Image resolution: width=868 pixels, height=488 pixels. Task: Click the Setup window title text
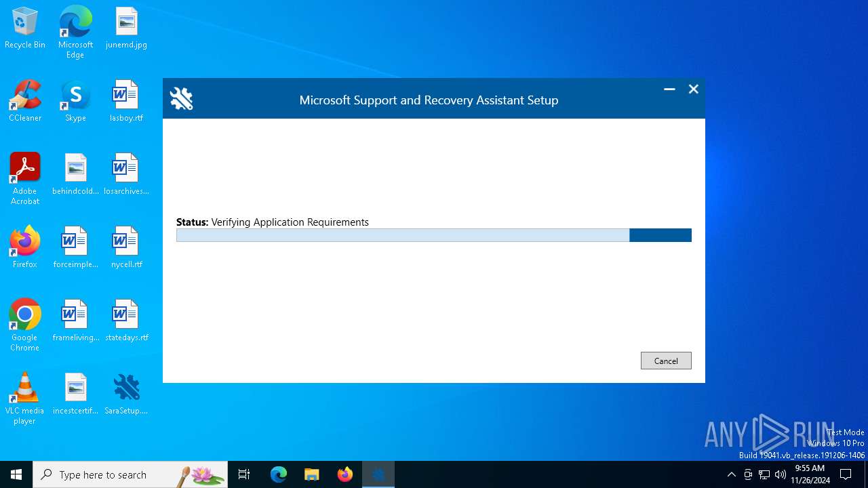click(x=429, y=100)
